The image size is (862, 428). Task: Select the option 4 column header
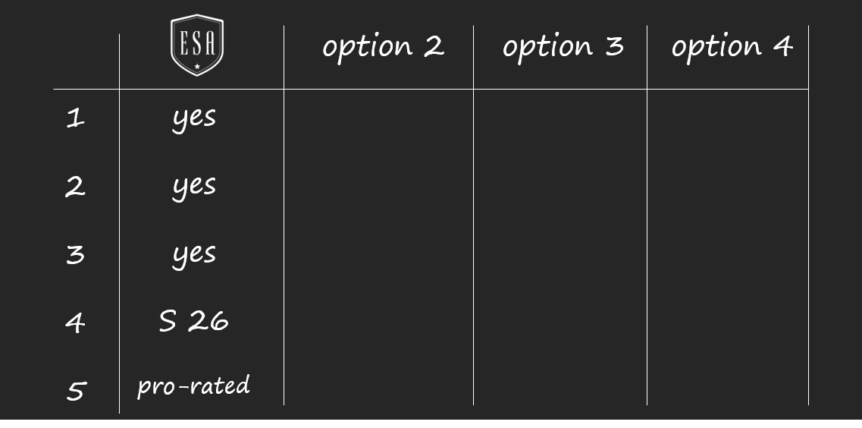732,48
